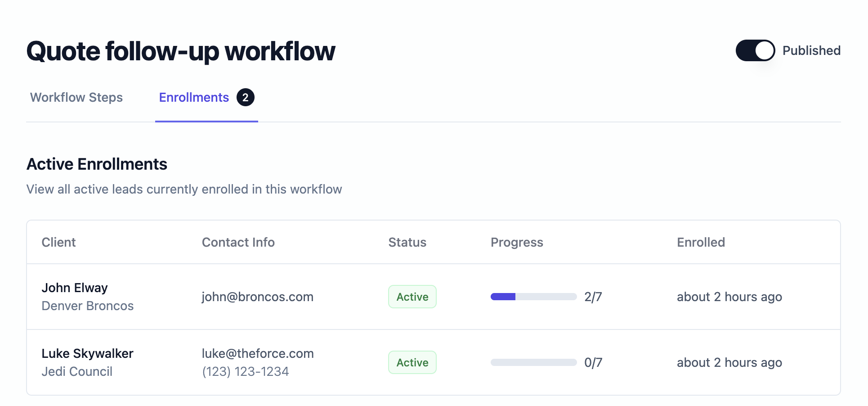Screen dimensions: 868x406
Task: Click the Active Enrollments heading
Action: tap(97, 164)
